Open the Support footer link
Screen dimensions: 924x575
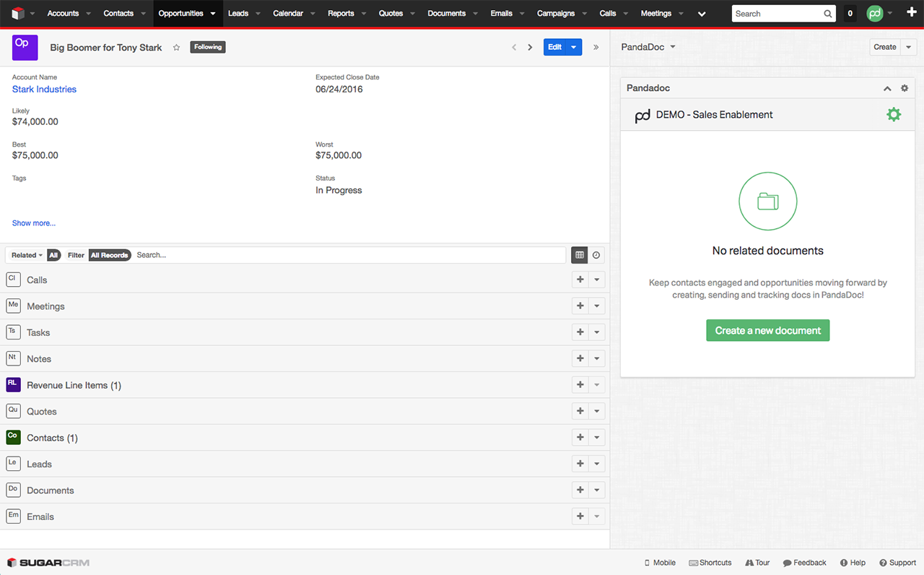(x=897, y=563)
